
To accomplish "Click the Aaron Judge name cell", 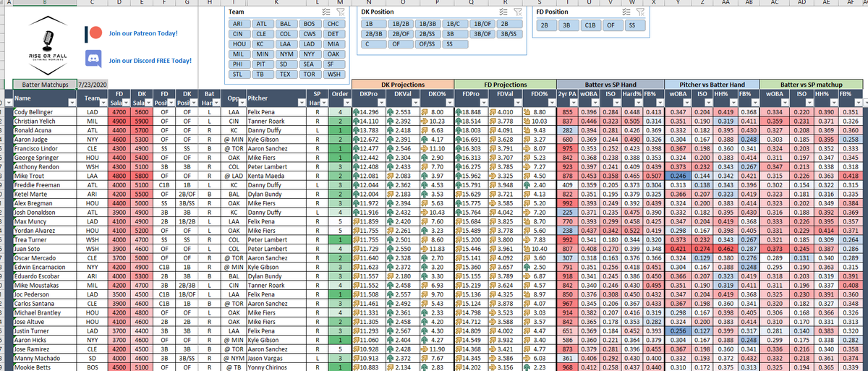I will point(44,138).
